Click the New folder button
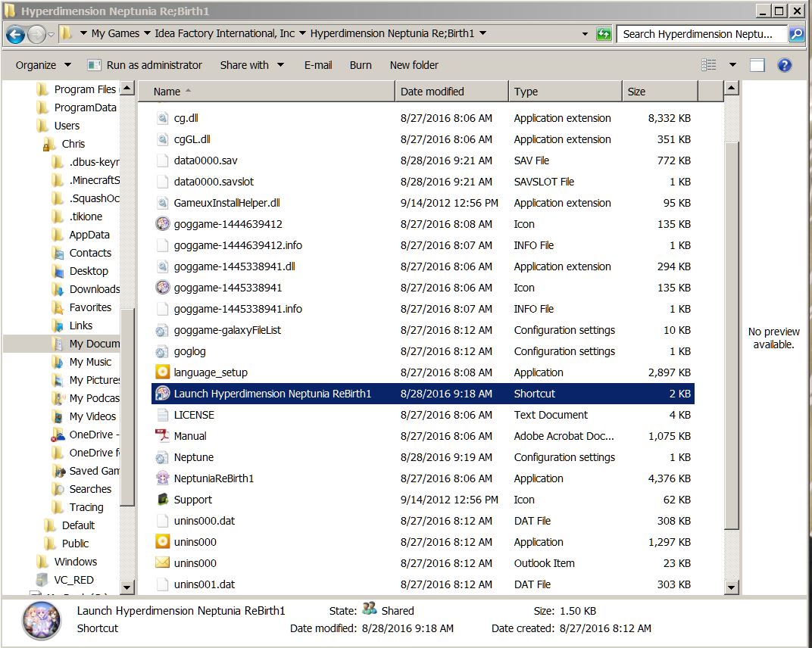The image size is (812, 648). [414, 65]
